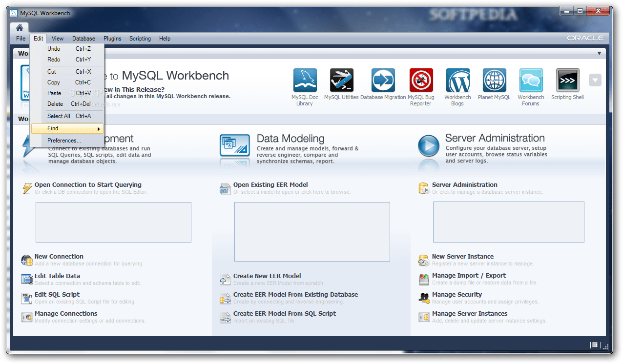Expand the shortcut icons dropdown arrow

click(x=595, y=80)
